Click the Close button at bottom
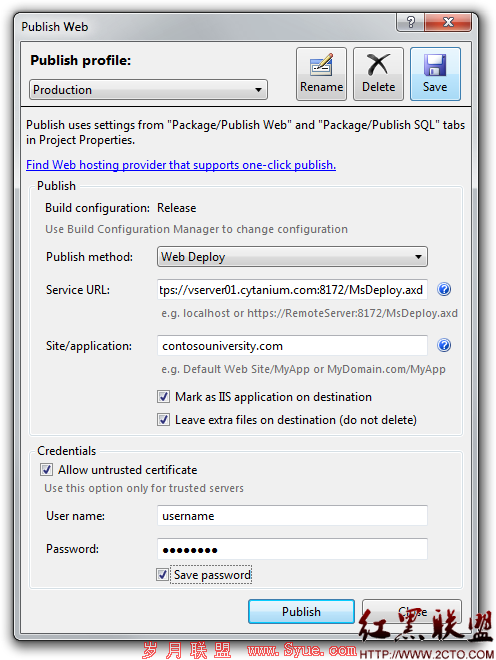Viewport: 496px width, 660px height. 412,612
